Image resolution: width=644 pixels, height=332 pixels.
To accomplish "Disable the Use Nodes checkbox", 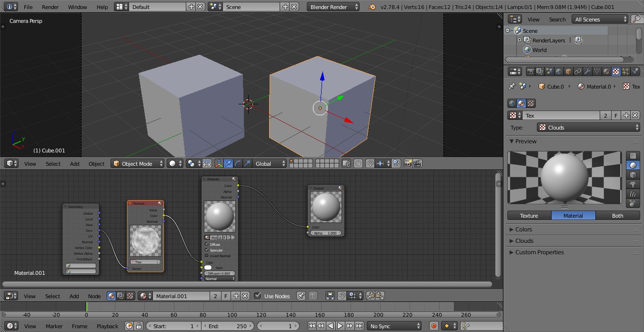I will 258,296.
